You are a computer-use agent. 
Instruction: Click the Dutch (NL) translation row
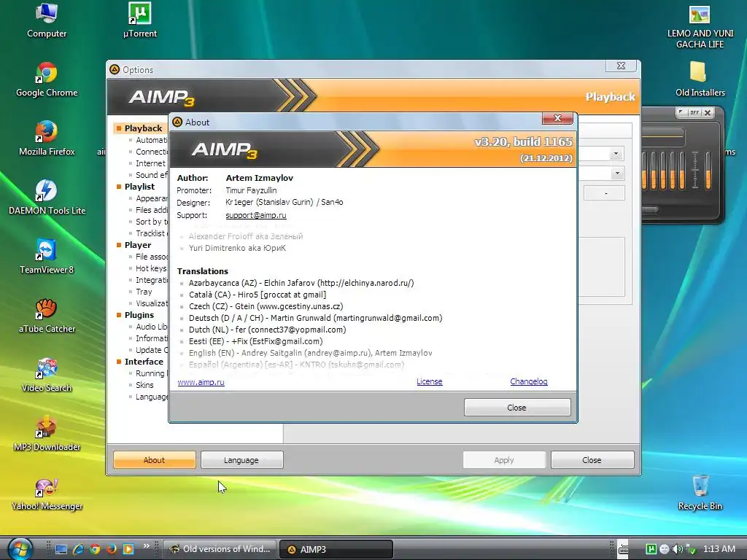tap(267, 330)
